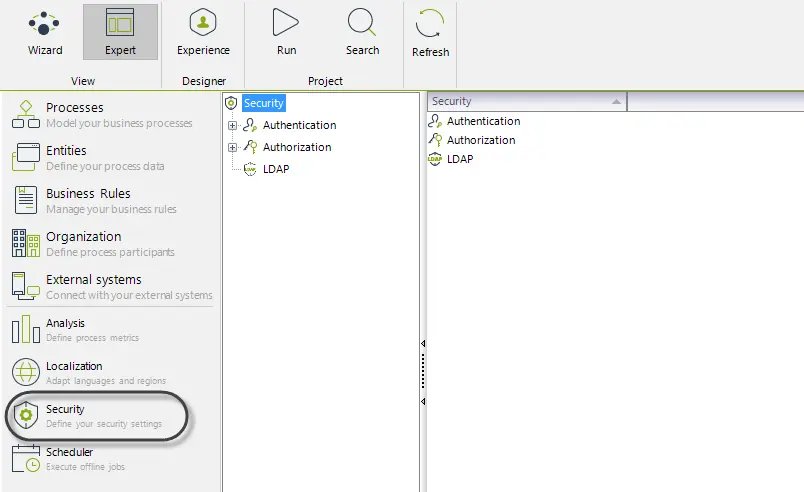804x492 pixels.
Task: Click 'Define process metrics' text
Action: pyautogui.click(x=92, y=338)
